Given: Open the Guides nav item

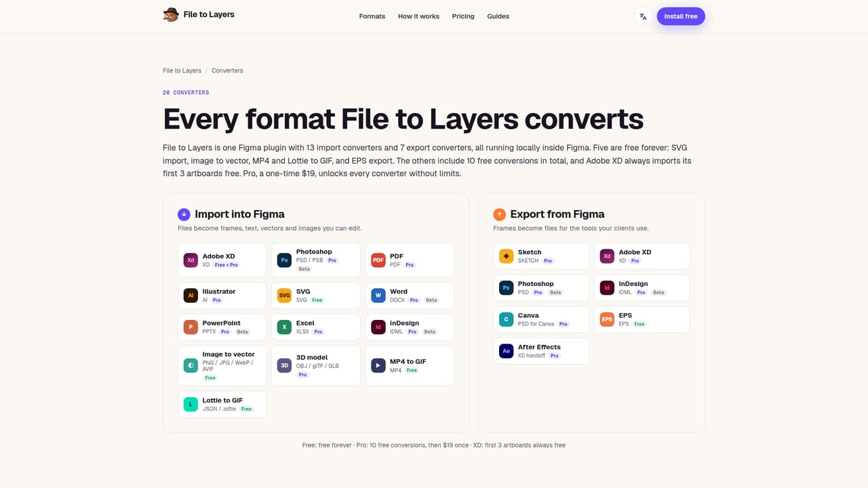Looking at the screenshot, I should 498,16.
